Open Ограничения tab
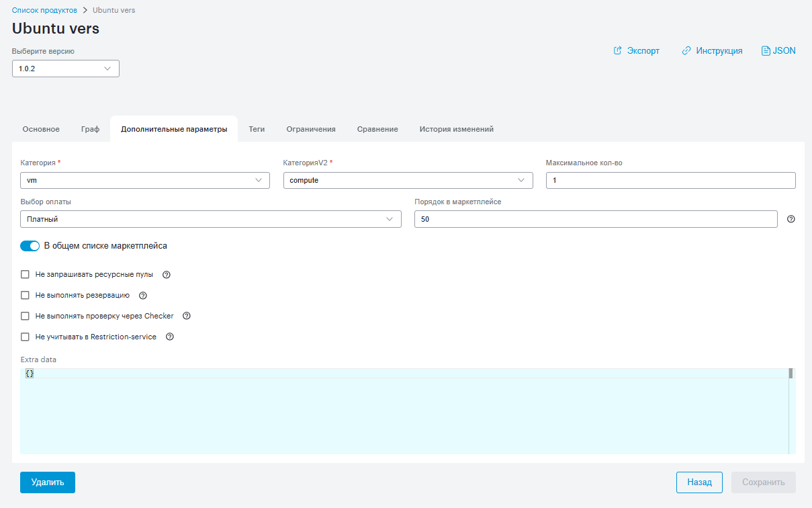 pyautogui.click(x=311, y=129)
